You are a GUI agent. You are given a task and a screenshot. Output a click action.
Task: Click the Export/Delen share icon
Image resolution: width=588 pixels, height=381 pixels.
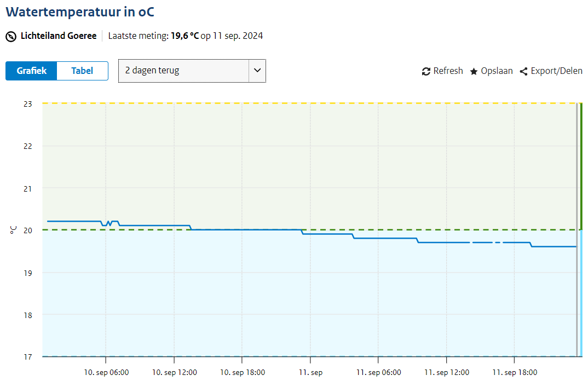(523, 71)
